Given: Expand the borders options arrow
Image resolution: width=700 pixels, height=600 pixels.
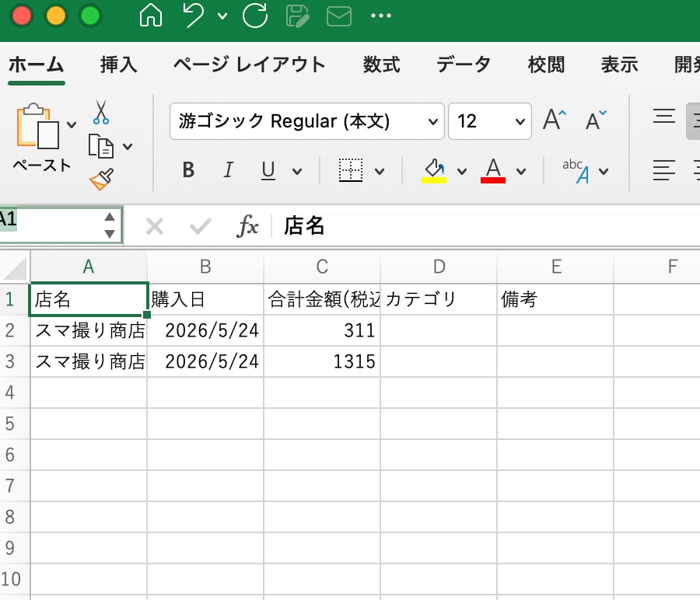Looking at the screenshot, I should point(380,171).
